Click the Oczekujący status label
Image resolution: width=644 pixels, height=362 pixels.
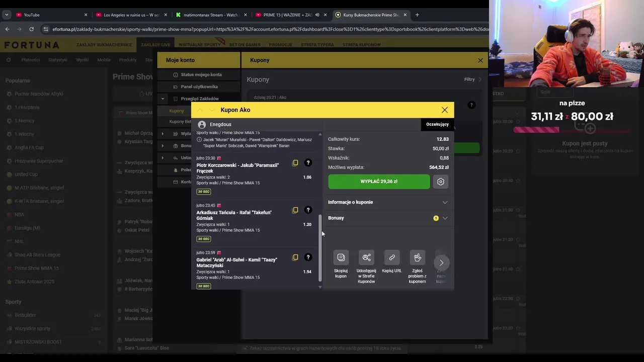[x=437, y=124]
